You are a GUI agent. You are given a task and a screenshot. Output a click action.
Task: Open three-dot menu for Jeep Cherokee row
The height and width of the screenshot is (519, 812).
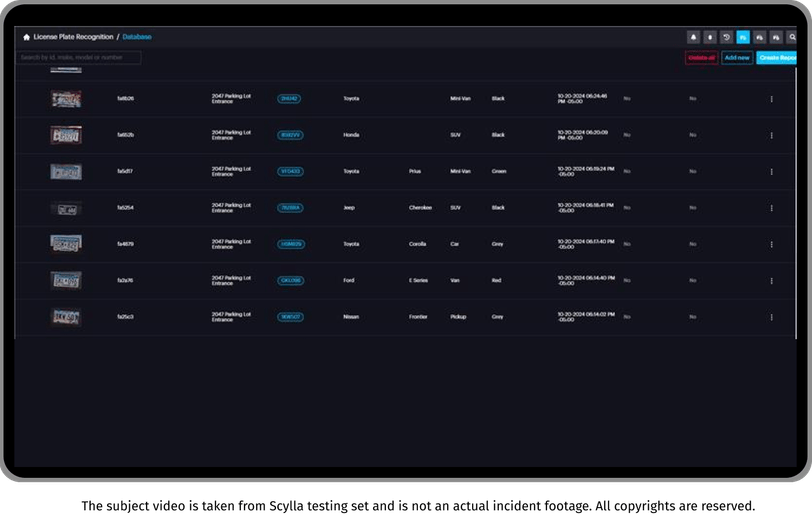[x=771, y=208]
